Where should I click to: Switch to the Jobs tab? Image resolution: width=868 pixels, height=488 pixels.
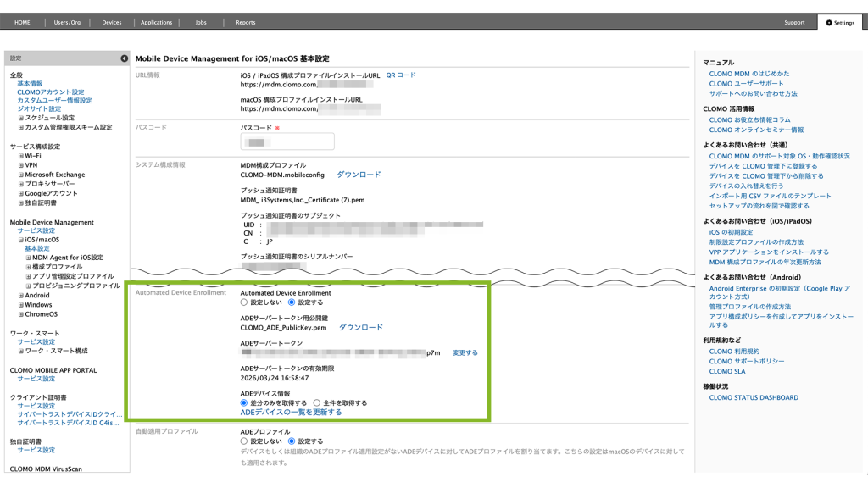point(201,23)
